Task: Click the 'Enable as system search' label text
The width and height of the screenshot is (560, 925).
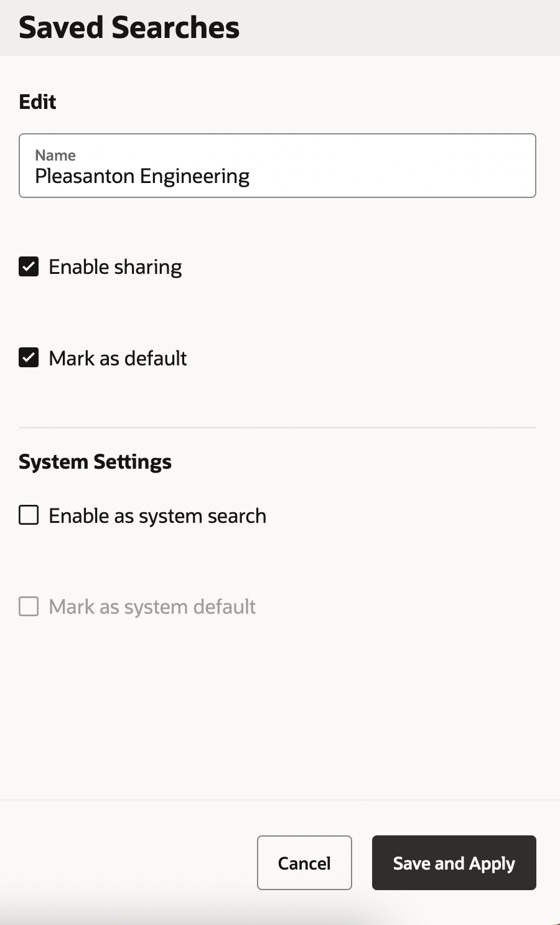Action: 157,516
